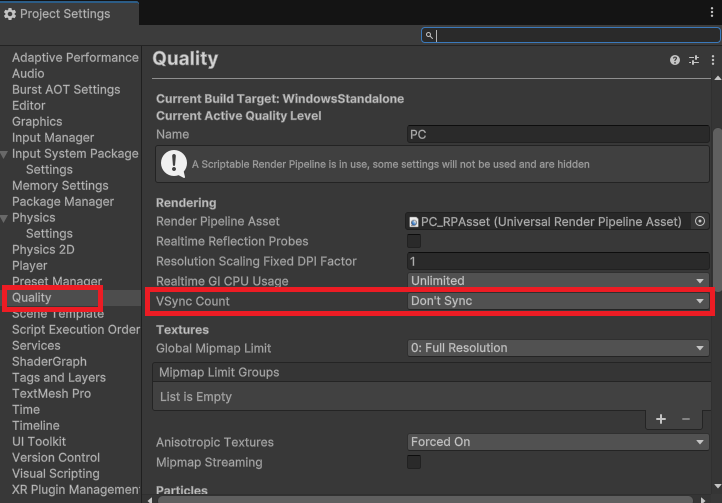
Task: Add a Mipmap Limit Group with plus
Action: 661,419
